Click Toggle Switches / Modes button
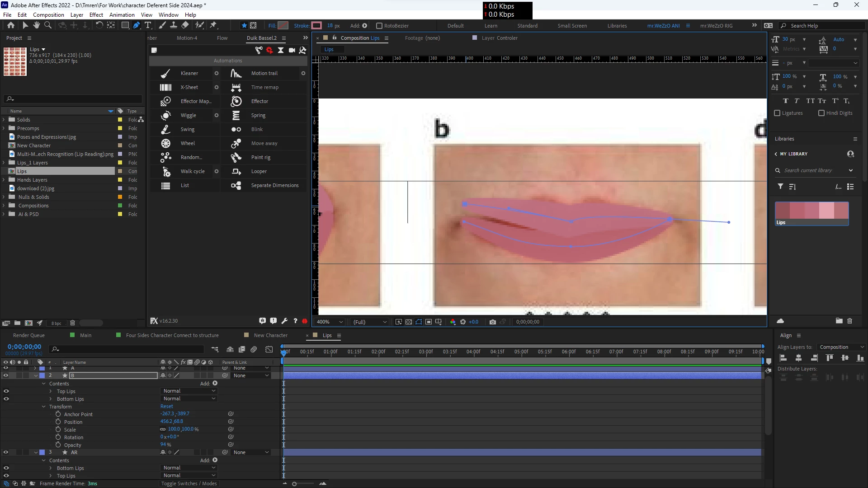Screen dimensions: 868x488 (x=189, y=483)
